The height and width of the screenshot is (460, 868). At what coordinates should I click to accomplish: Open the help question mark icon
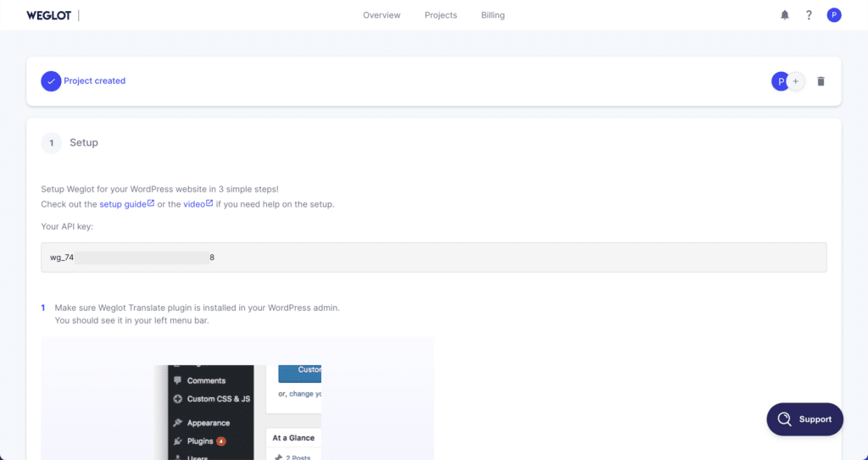pyautogui.click(x=809, y=15)
